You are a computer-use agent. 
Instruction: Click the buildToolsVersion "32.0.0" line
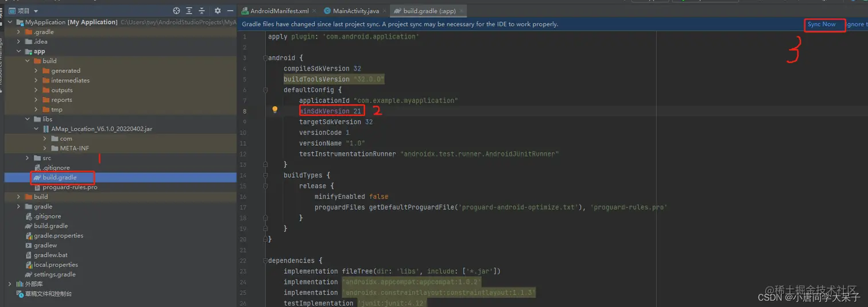(x=334, y=79)
